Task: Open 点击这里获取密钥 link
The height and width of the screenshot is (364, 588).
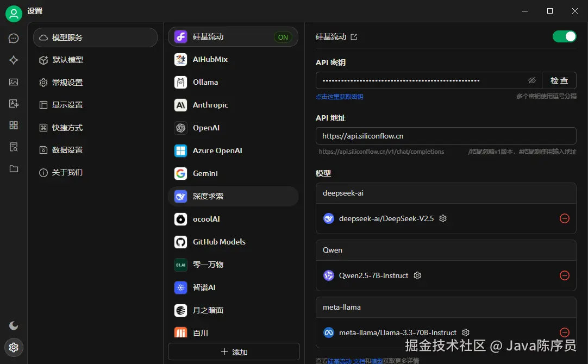Action: tap(339, 97)
